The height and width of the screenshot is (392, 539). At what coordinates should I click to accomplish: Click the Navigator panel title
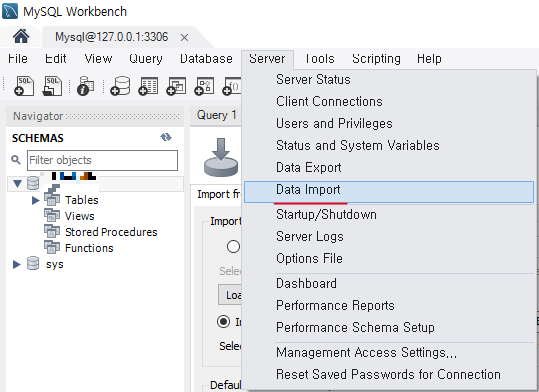coord(38,116)
